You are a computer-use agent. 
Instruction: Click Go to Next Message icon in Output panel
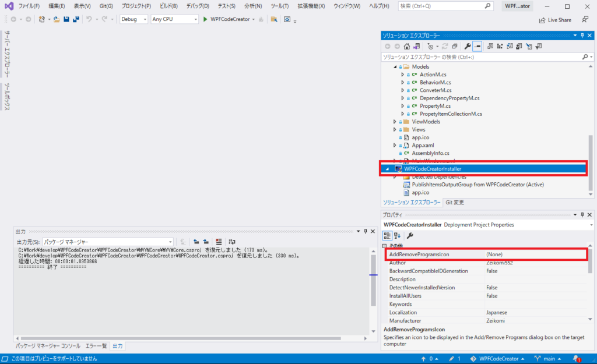pyautogui.click(x=206, y=242)
